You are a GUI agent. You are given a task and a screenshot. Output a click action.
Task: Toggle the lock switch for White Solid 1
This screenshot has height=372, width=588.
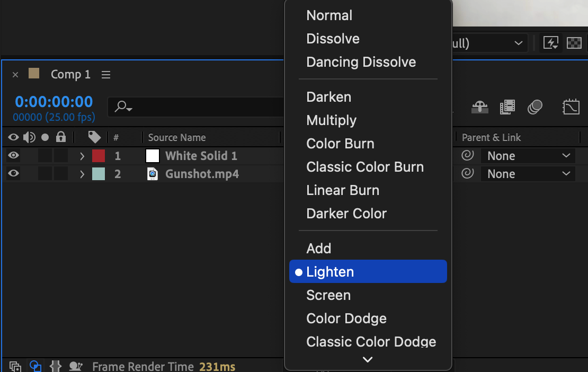(61, 156)
